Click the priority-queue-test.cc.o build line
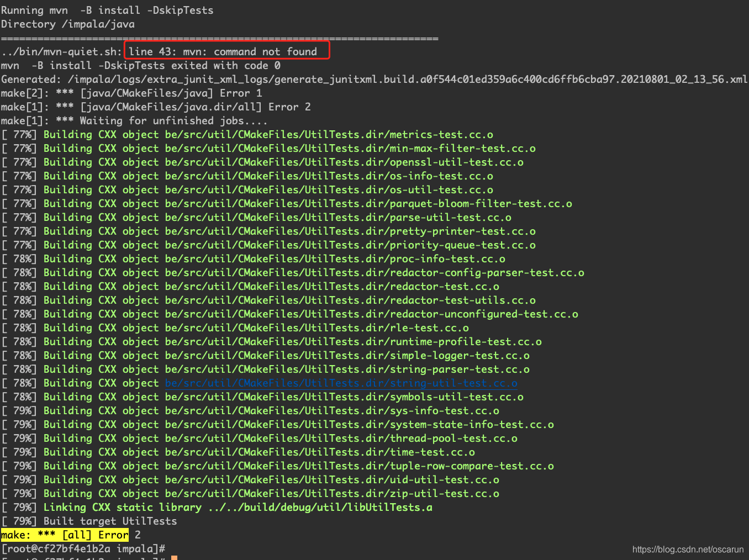This screenshot has width=749, height=560. coord(268,245)
